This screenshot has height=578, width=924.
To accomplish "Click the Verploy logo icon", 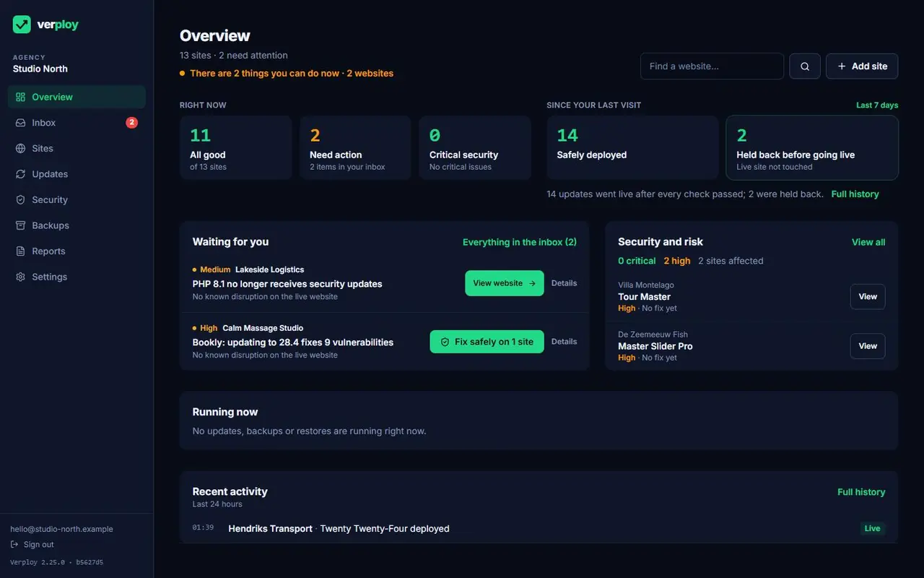I will tap(22, 25).
